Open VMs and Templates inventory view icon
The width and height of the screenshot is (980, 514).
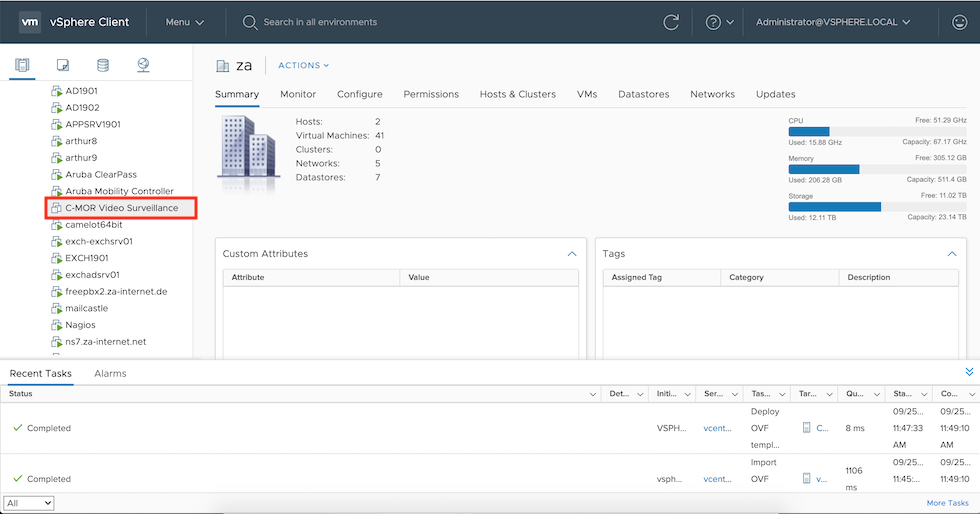point(62,65)
